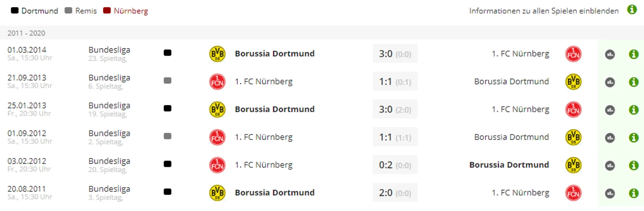Expand match info for the 01.09.2012 game
The image size is (644, 211).
coord(633,138)
